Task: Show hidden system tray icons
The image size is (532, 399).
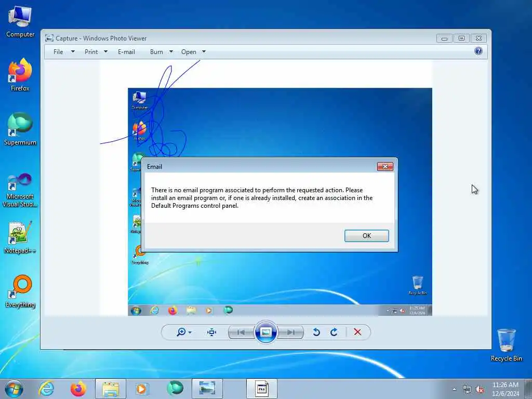Action: click(454, 390)
